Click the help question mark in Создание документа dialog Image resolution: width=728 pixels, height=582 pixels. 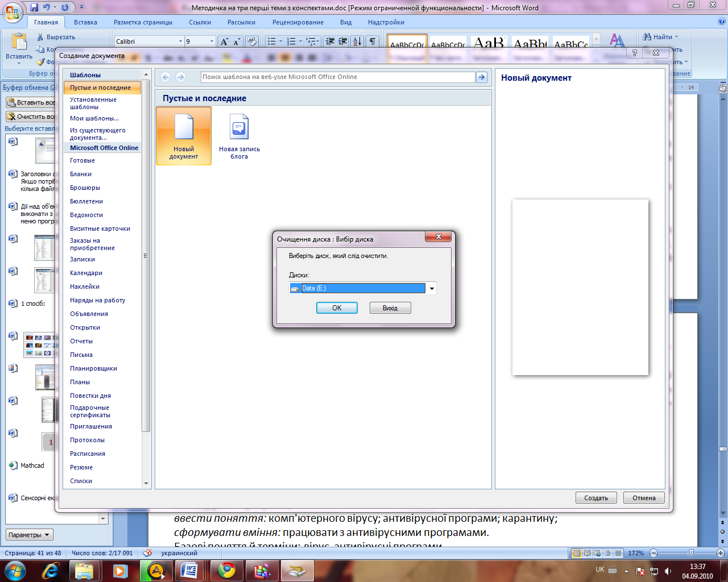tap(635, 53)
